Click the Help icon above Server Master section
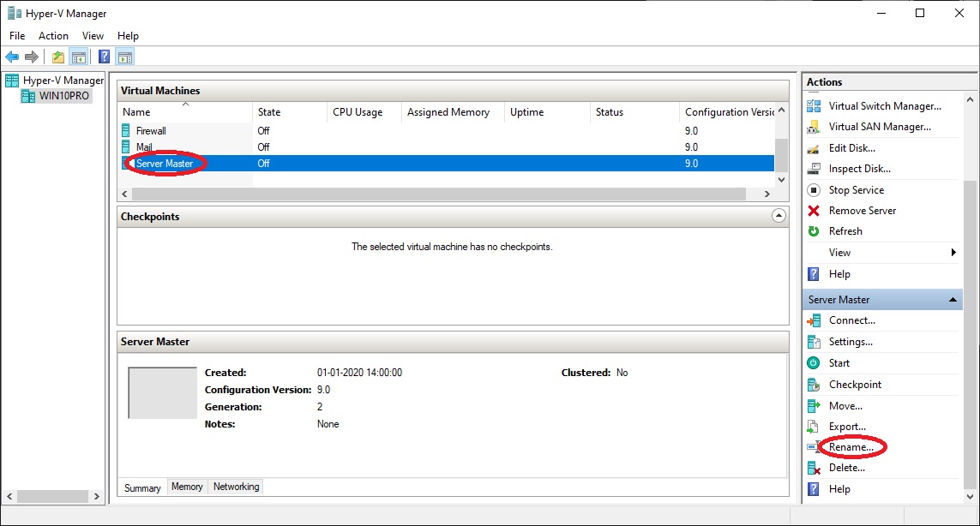The width and height of the screenshot is (980, 526). coord(814,274)
